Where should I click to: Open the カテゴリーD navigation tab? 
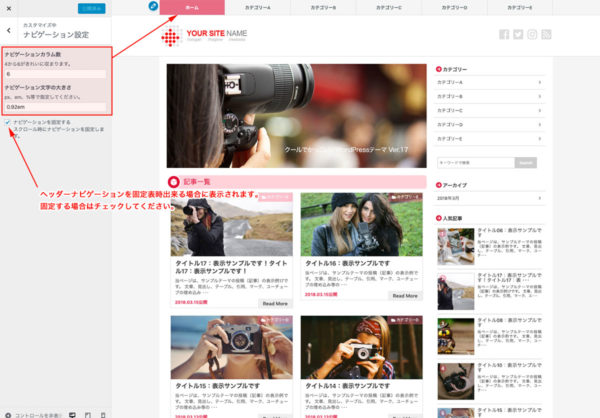tap(454, 7)
